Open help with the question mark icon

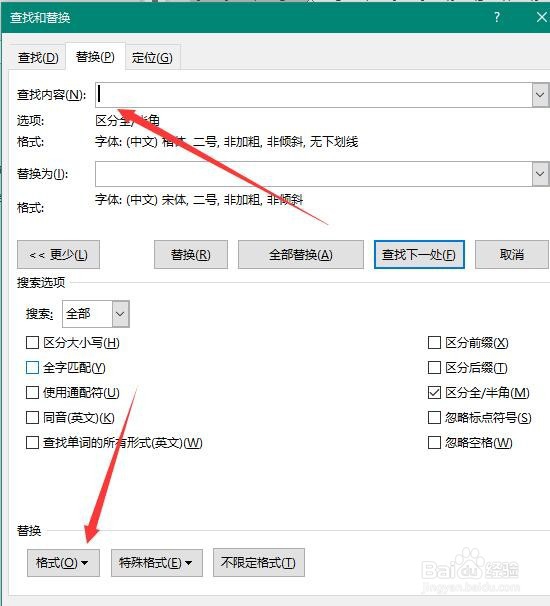(x=497, y=17)
